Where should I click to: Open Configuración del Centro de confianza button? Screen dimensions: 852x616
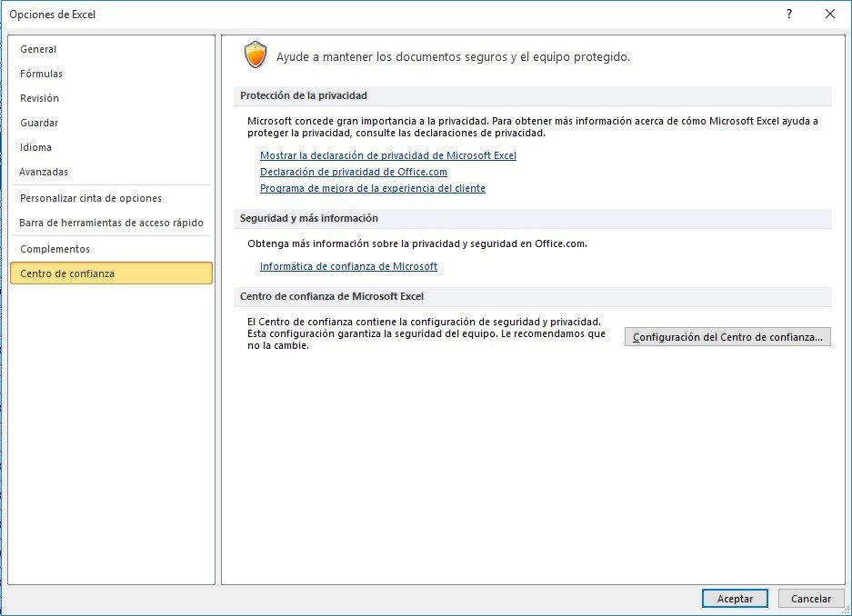pyautogui.click(x=727, y=337)
